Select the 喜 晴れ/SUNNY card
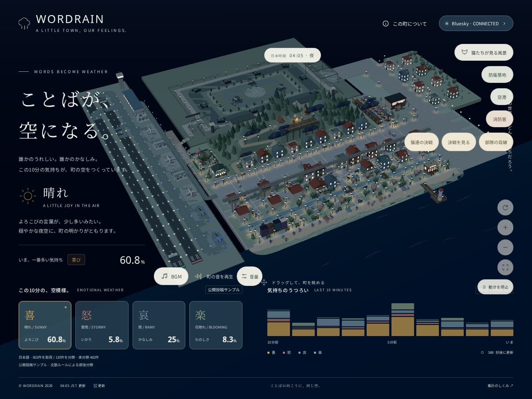 (45, 325)
